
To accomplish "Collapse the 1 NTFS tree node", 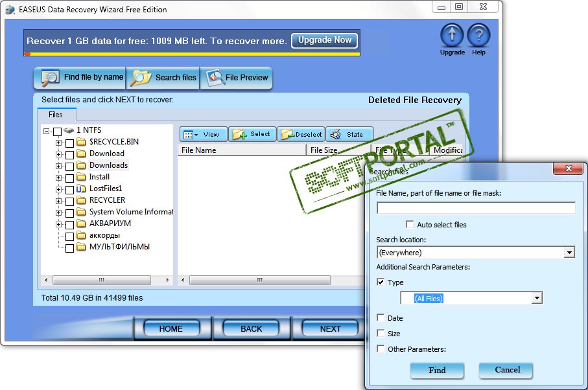I will [46, 131].
